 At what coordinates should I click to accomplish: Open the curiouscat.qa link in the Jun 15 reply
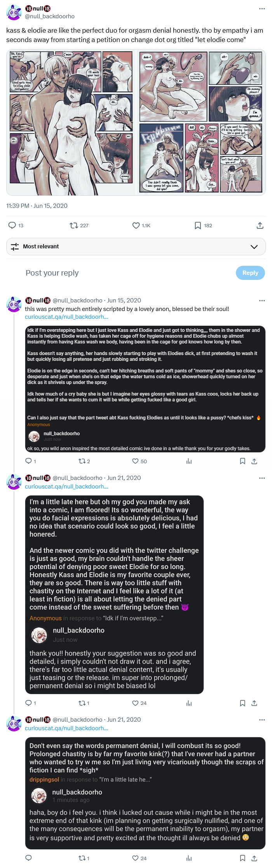click(x=66, y=317)
